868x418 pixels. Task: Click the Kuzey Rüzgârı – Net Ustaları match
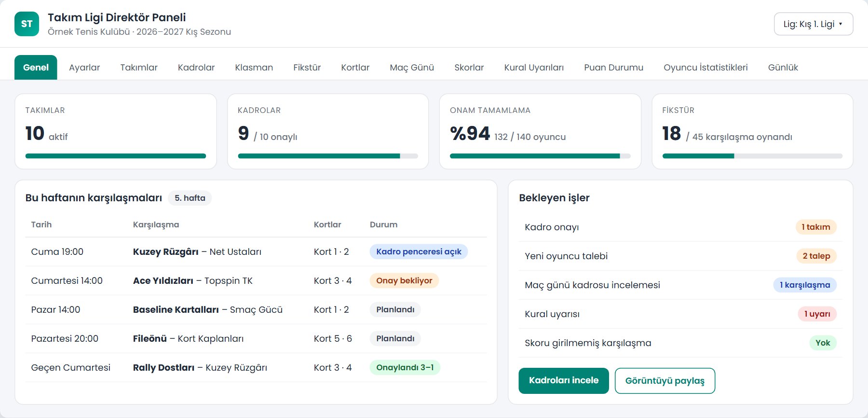pyautogui.click(x=197, y=251)
